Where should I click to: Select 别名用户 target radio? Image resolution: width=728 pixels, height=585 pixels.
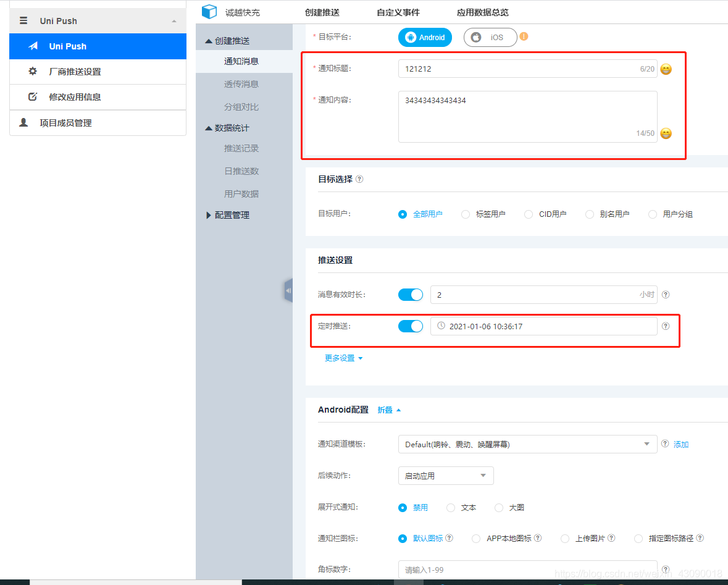pyautogui.click(x=589, y=214)
